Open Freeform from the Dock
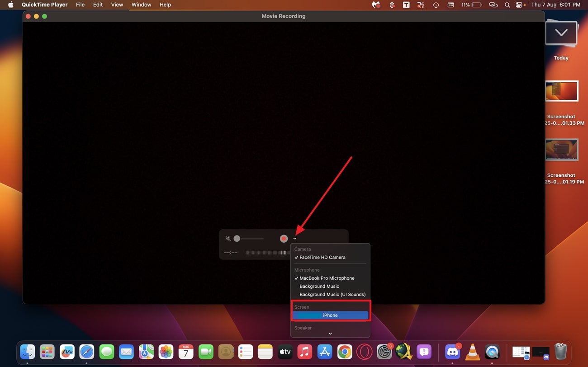Viewport: 588px width, 367px height. pos(67,352)
